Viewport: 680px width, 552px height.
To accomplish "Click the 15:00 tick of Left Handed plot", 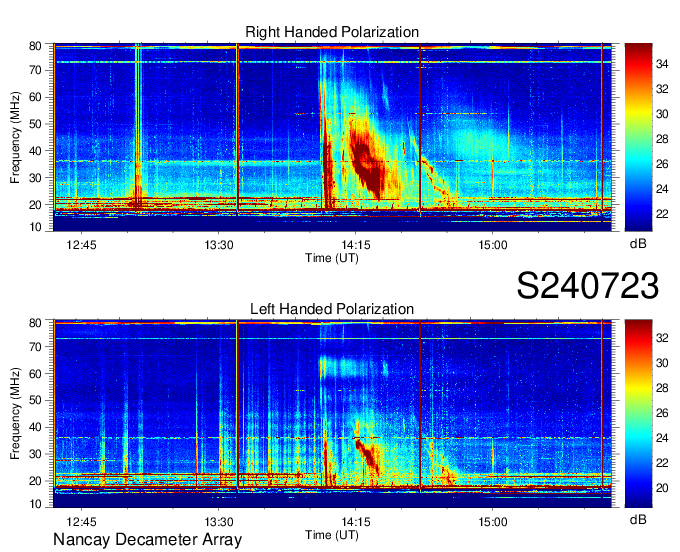I will coord(493,522).
